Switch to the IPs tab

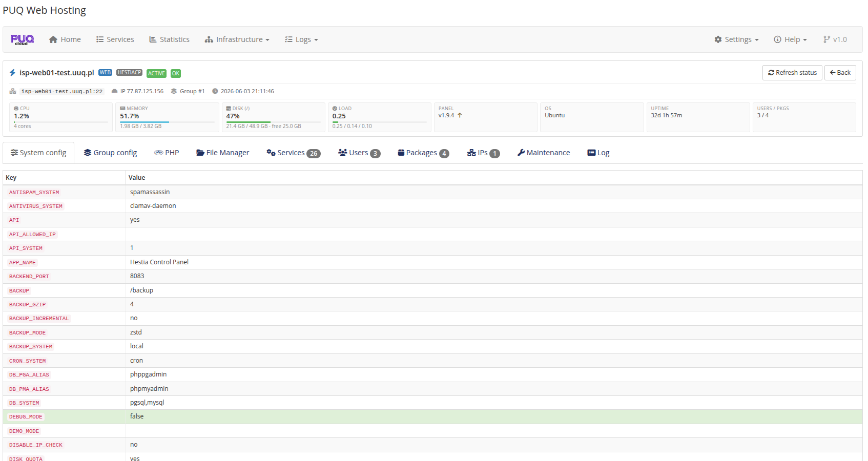pos(483,153)
